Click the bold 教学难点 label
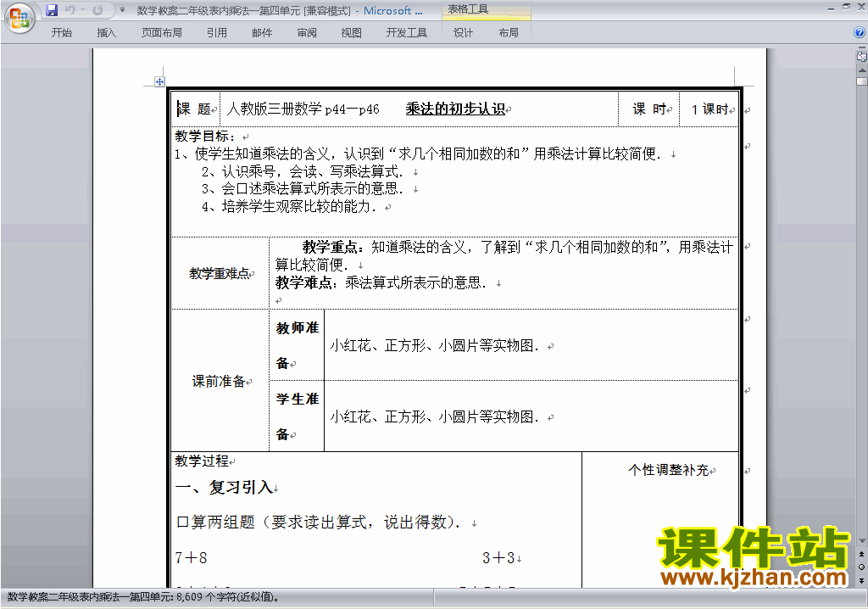This screenshot has height=609, width=868. tap(306, 282)
